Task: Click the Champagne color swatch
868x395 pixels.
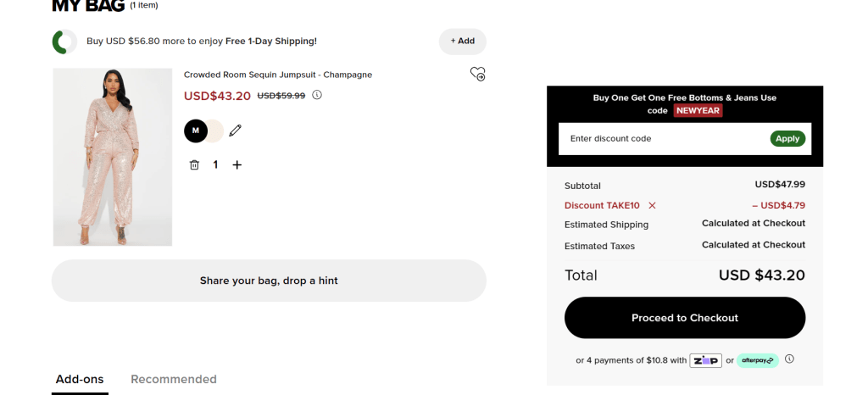Action: click(215, 131)
